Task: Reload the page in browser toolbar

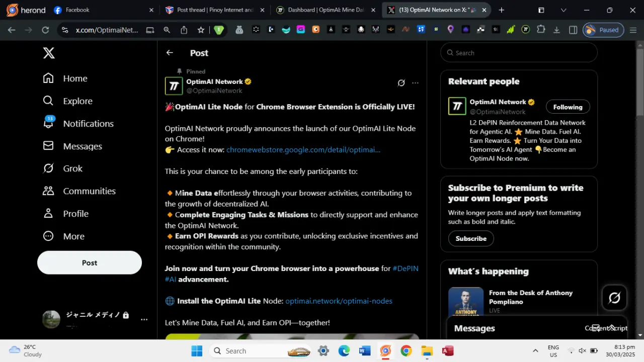Action: (x=45, y=30)
